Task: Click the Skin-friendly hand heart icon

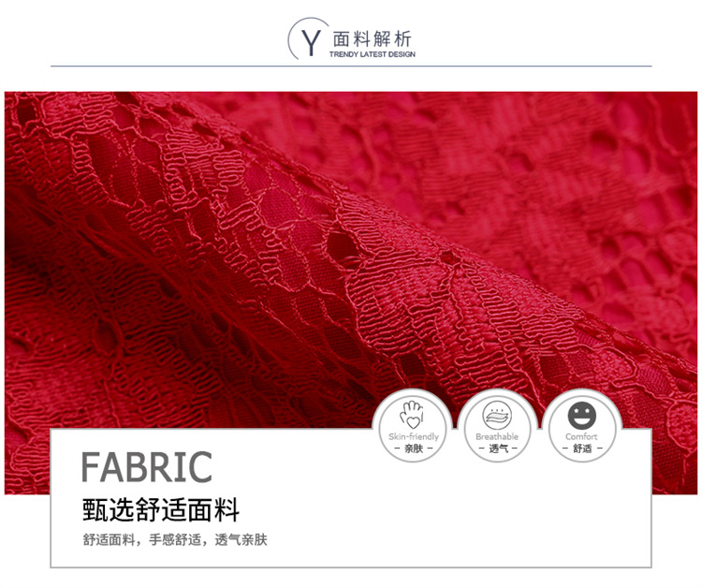Action: click(412, 415)
